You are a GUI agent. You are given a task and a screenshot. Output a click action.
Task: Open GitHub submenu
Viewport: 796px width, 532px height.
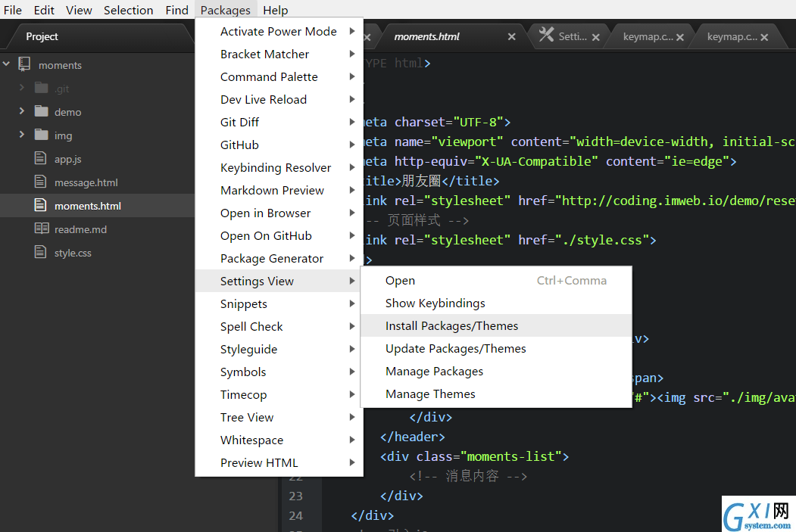click(x=279, y=145)
